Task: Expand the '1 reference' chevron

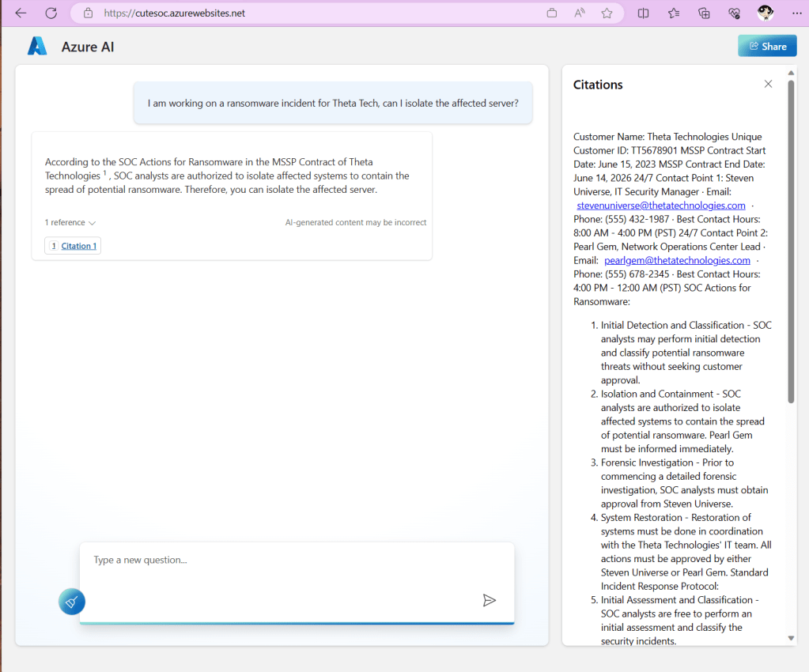Action: [92, 223]
